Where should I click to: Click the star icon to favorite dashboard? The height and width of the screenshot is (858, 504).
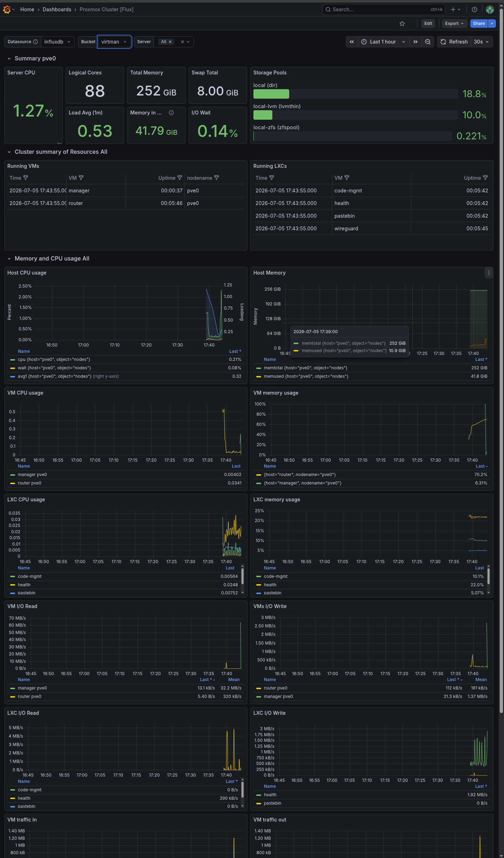402,24
